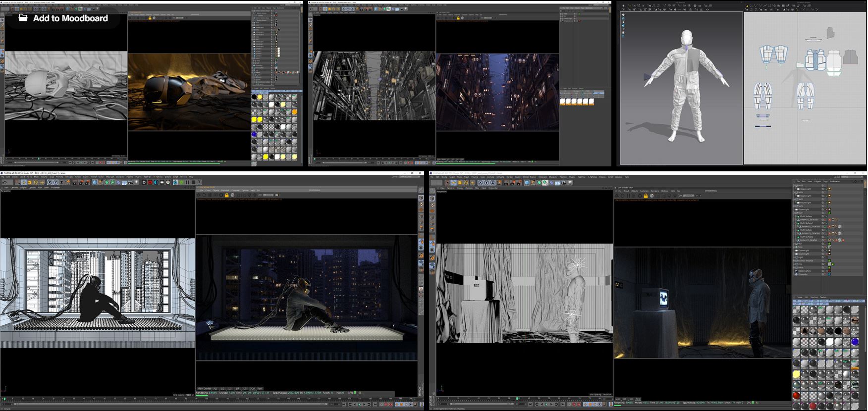
Task: Click the Light bulb icon in the lower-left Cinema 4D toolbar
Action: pos(136,182)
